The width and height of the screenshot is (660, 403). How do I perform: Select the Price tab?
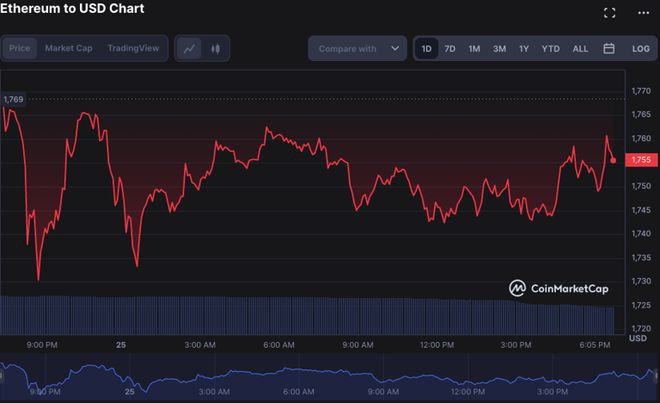20,48
